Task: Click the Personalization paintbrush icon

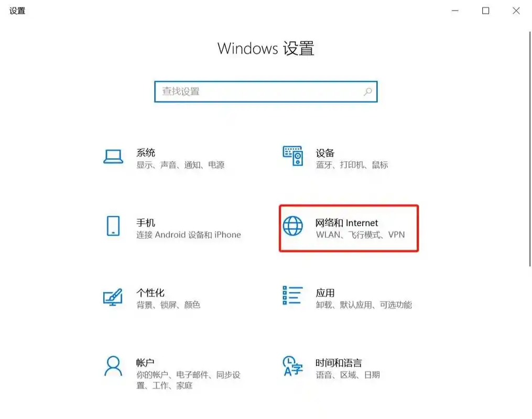Action: point(113,297)
